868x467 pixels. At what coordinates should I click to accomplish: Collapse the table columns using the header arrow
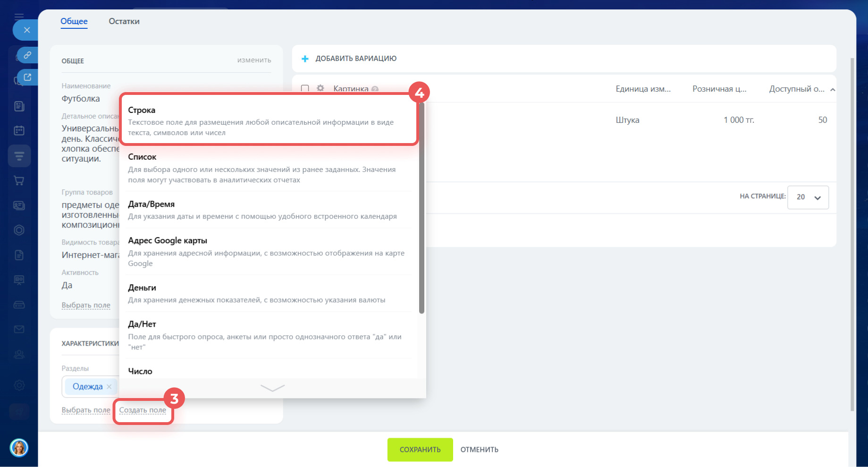pyautogui.click(x=833, y=89)
